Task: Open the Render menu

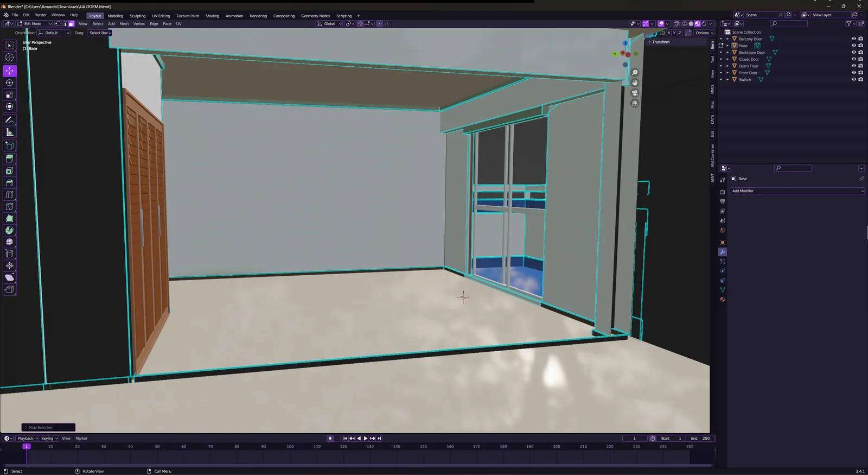Action: pos(41,15)
